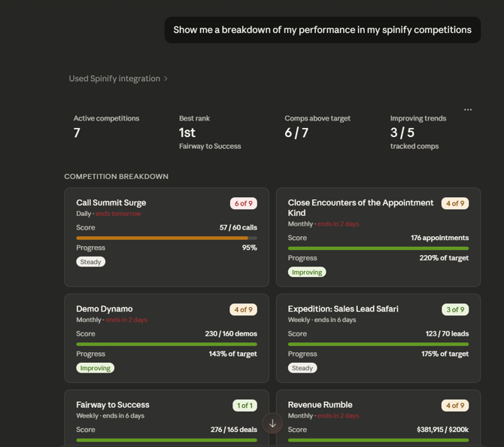Click the 3 of 9 rank badge
The image size is (504, 447).
coord(454,309)
